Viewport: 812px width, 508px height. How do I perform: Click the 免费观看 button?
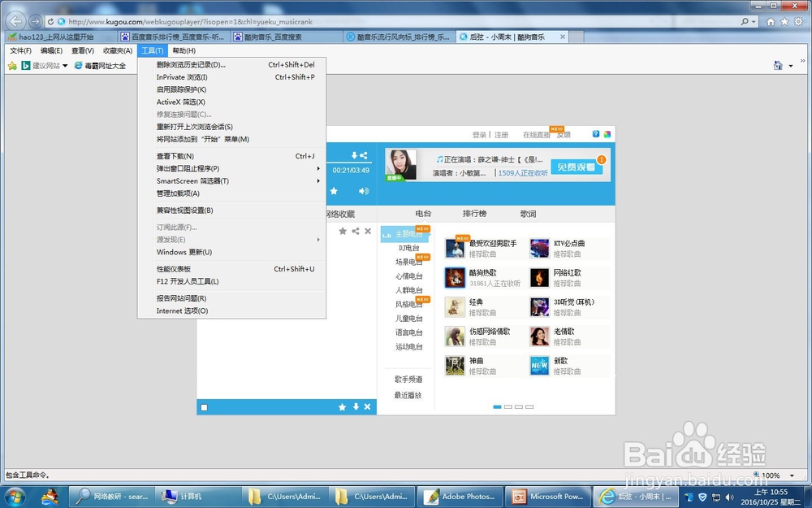577,167
